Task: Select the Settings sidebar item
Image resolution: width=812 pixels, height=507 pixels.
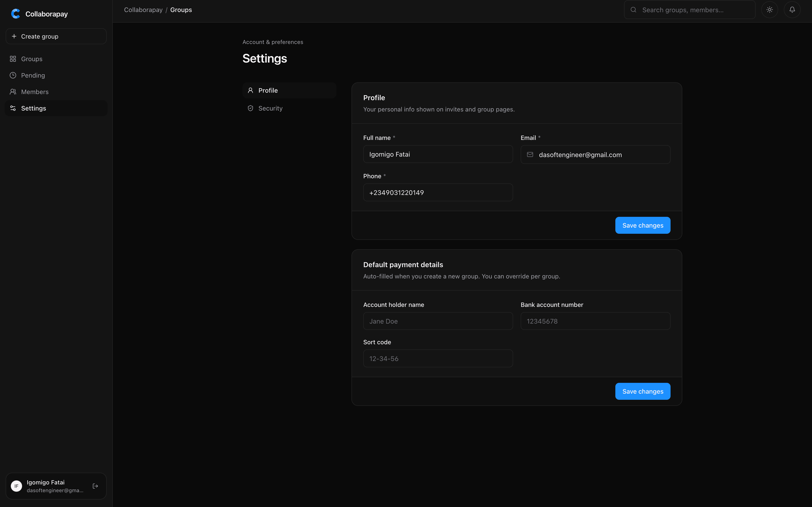Action: click(x=56, y=108)
